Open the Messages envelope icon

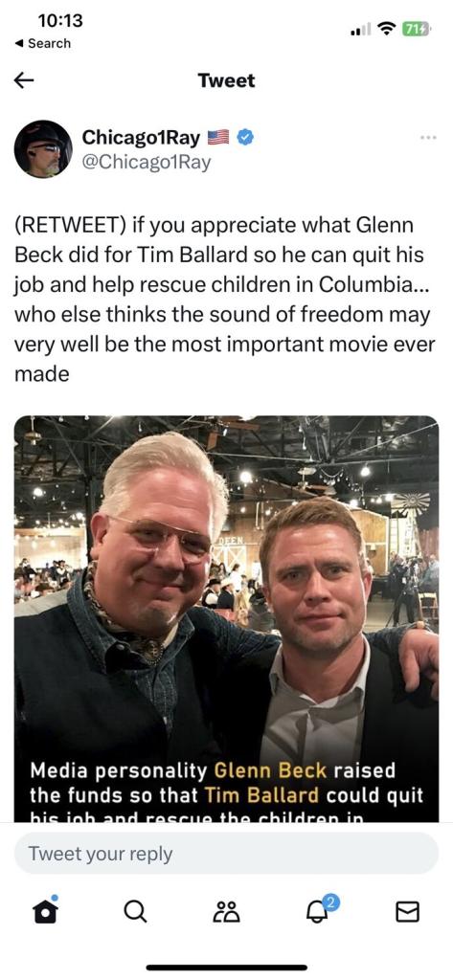tap(408, 912)
